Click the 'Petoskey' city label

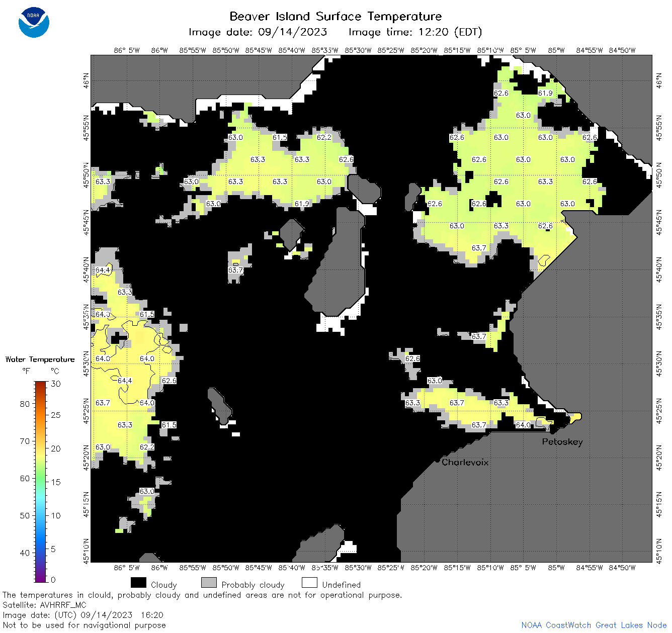tap(562, 441)
